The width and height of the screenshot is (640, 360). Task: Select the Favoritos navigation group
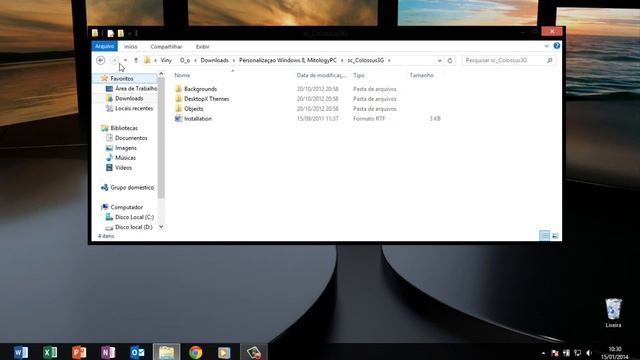tap(122, 78)
